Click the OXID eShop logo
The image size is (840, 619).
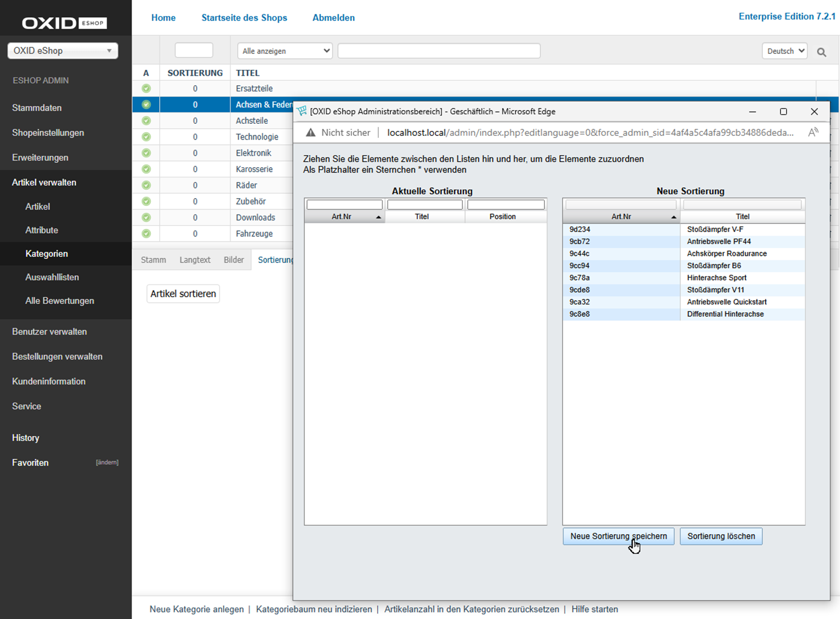pos(64,23)
